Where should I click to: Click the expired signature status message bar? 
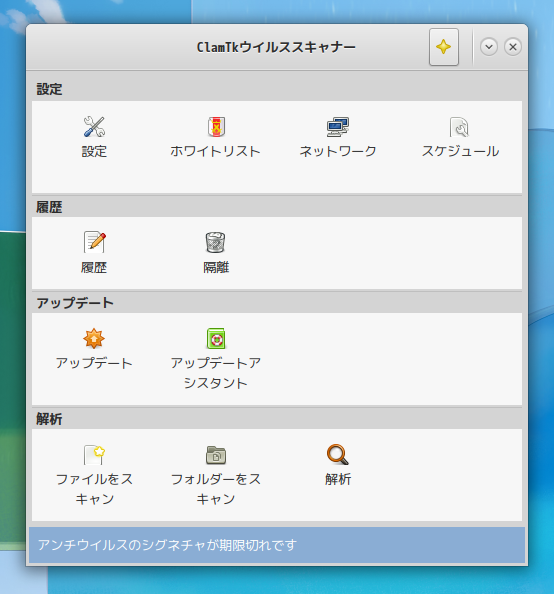pos(277,545)
